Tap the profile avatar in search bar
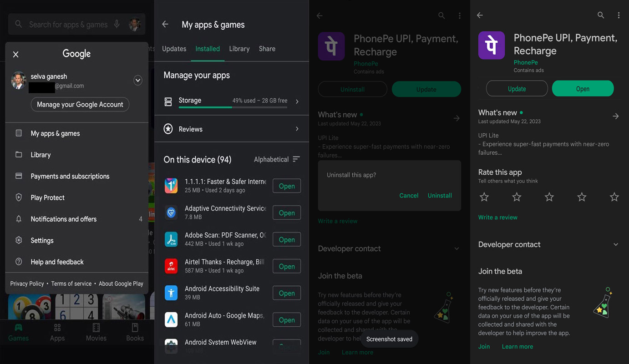The width and height of the screenshot is (629, 364). click(135, 24)
